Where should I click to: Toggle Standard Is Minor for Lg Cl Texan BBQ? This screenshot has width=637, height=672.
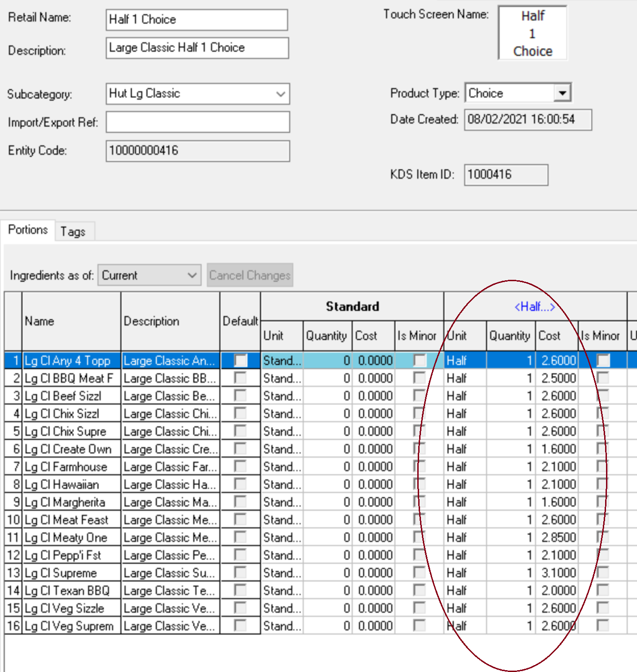[419, 590]
